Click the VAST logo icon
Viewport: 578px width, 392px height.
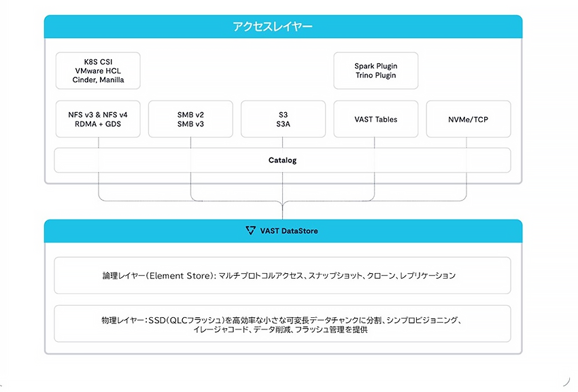pyautogui.click(x=251, y=230)
